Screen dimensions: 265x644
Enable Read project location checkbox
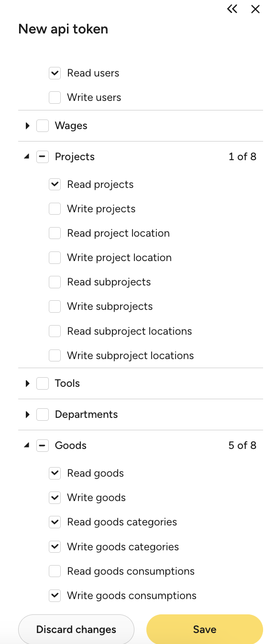click(55, 233)
